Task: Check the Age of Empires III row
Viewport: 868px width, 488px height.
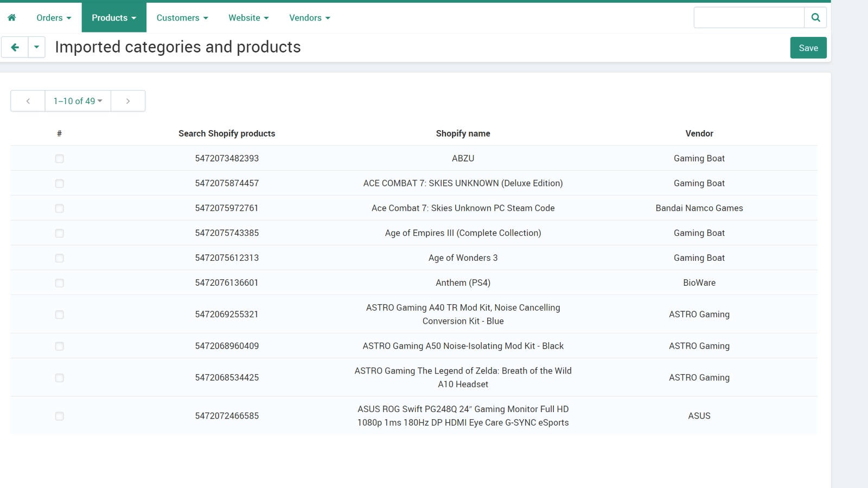Action: click(x=60, y=234)
